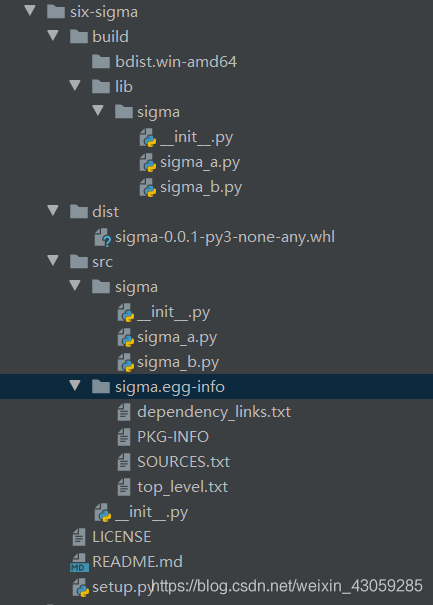
Task: Collapse the src folder arrow
Action: pos(53,261)
